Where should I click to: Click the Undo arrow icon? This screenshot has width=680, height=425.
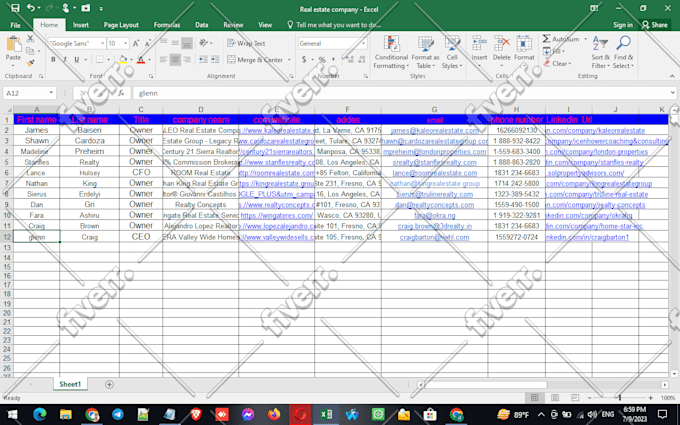pos(30,8)
